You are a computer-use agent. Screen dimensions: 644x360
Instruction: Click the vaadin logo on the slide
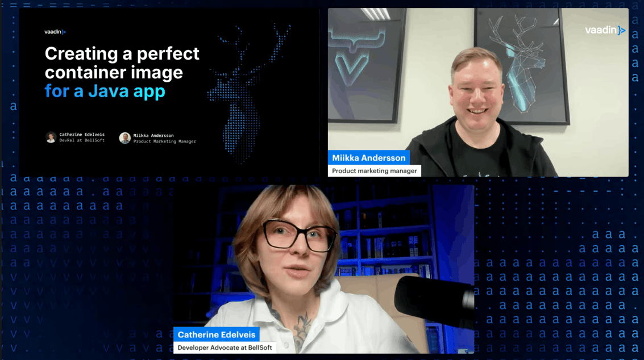pyautogui.click(x=55, y=32)
